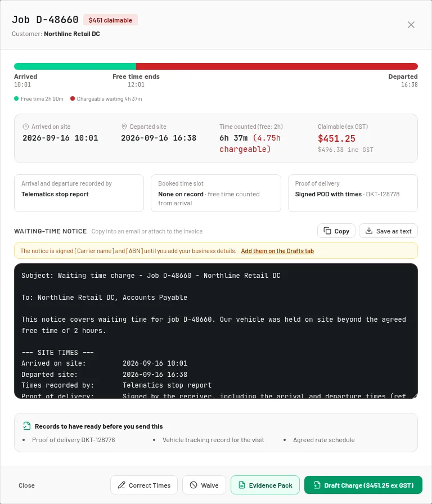Click the red Chargeable waiting 4h 37m legend
Image resolution: width=432 pixels, height=504 pixels.
(106, 98)
